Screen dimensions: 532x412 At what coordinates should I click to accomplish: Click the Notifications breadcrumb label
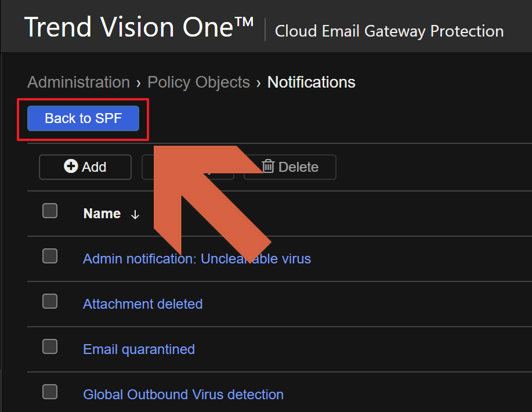pyautogui.click(x=311, y=82)
